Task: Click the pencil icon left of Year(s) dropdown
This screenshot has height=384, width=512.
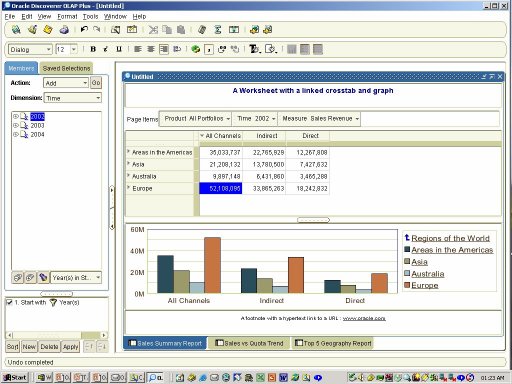Action: click(x=43, y=277)
